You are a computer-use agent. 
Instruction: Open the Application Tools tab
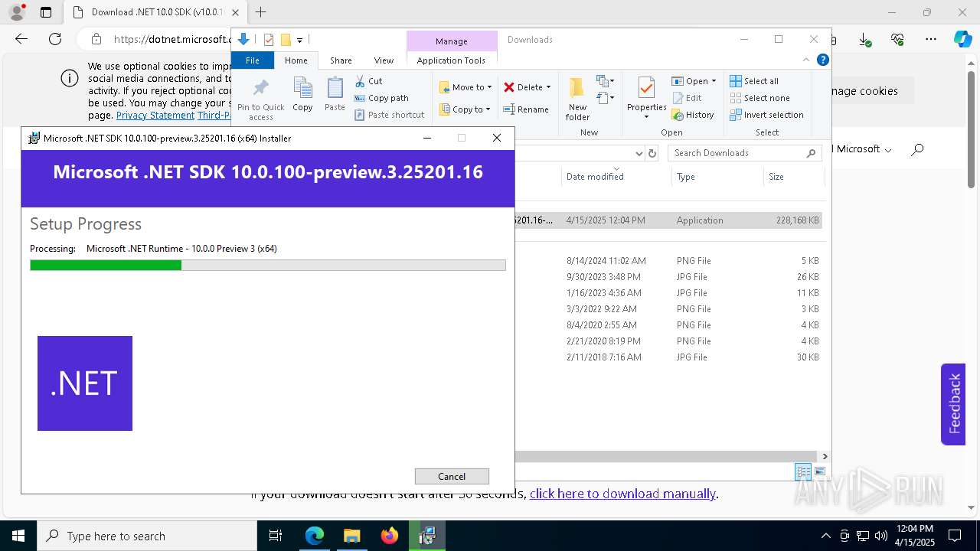451,60
